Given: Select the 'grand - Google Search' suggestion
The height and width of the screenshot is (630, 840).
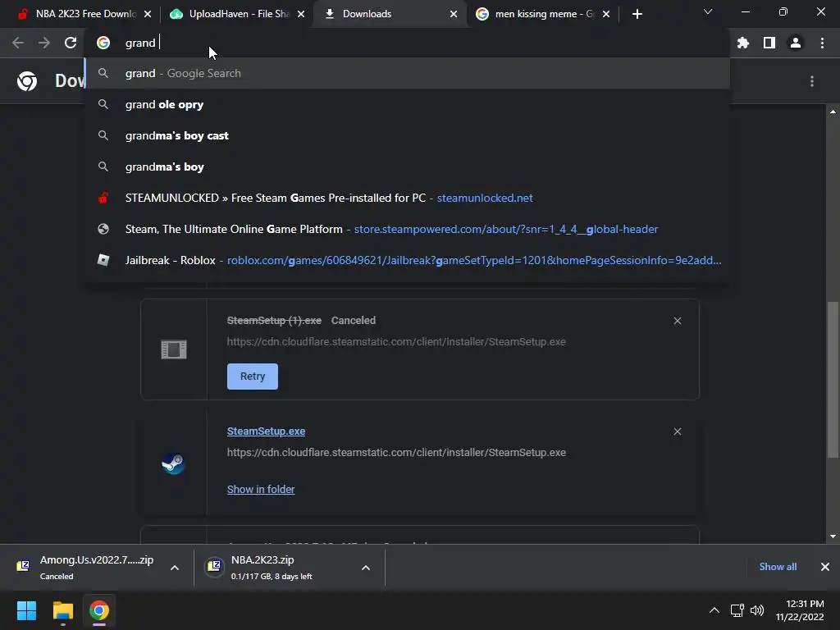Looking at the screenshot, I should pos(407,73).
